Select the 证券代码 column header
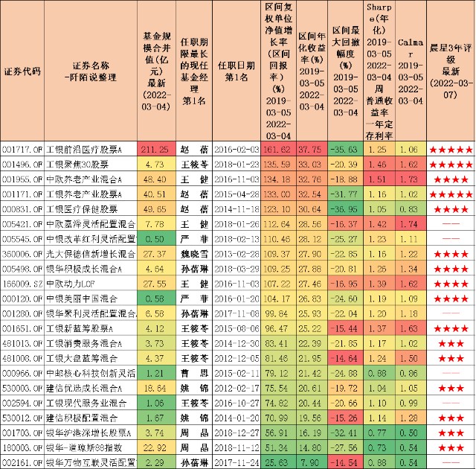Image resolution: width=476 pixels, height=469 pixels. tap(22, 71)
